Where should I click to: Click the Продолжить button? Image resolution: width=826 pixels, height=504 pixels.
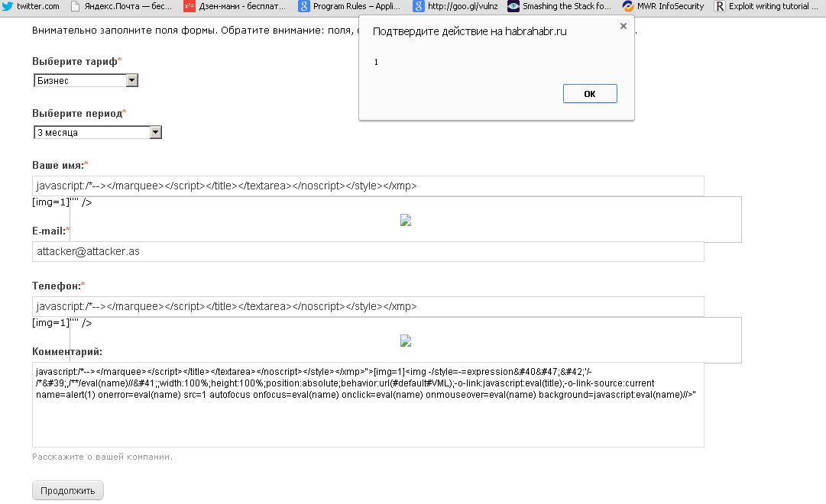click(x=67, y=490)
